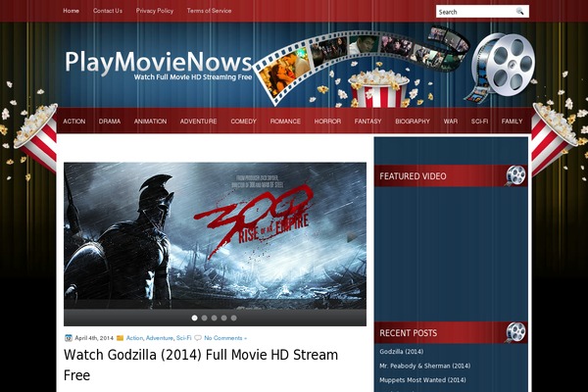This screenshot has height=392, width=588.
Task: Select the third slider pagination dot
Action: (214, 318)
